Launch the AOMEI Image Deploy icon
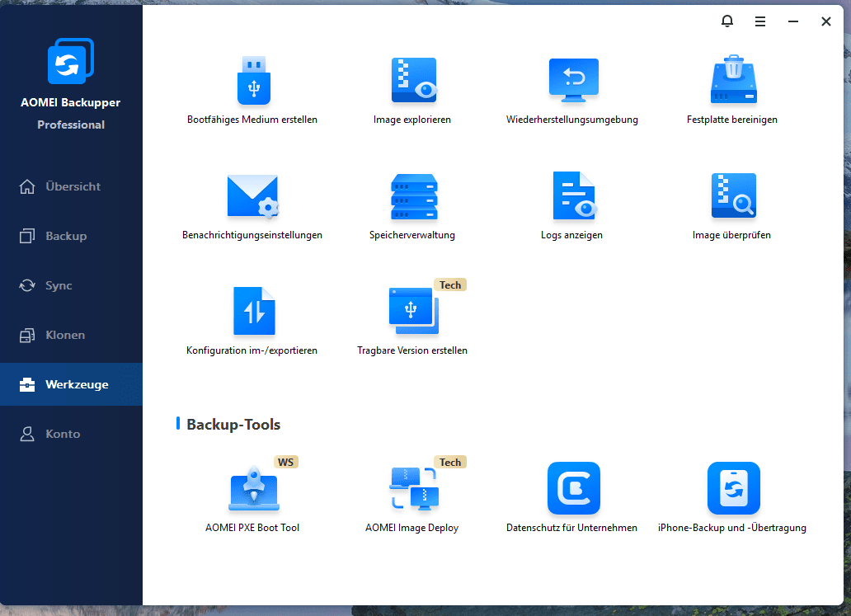The height and width of the screenshot is (616, 851). click(414, 488)
